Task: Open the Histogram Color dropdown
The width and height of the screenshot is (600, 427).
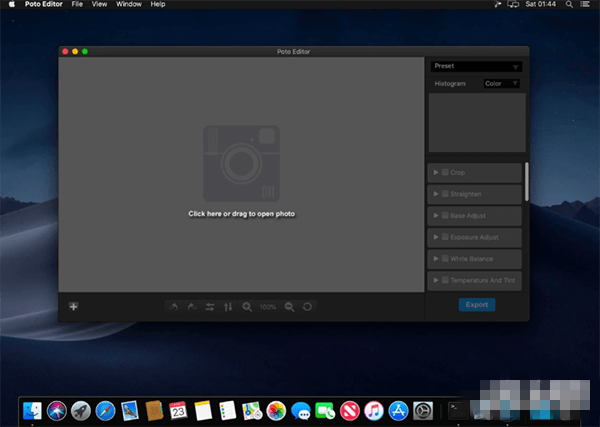Action: pyautogui.click(x=501, y=83)
